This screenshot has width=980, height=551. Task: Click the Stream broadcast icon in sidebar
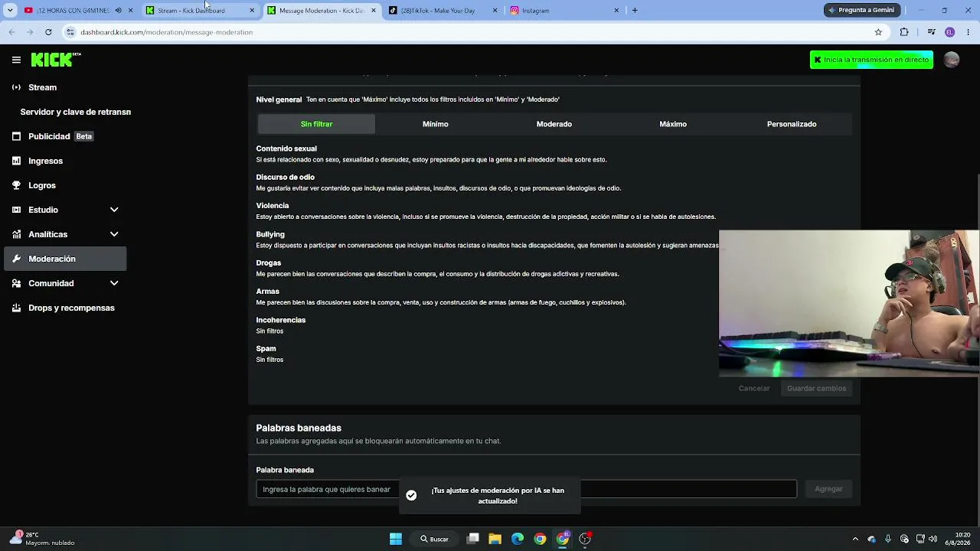point(16,87)
